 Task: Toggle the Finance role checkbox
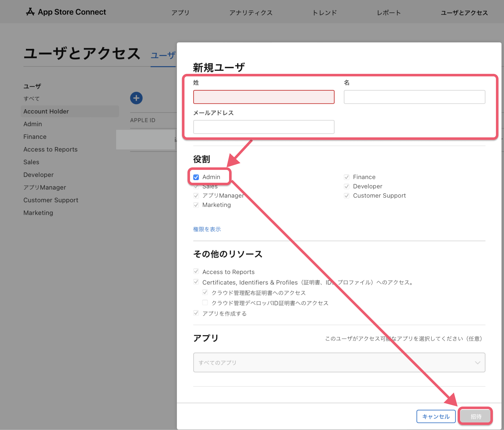(346, 177)
